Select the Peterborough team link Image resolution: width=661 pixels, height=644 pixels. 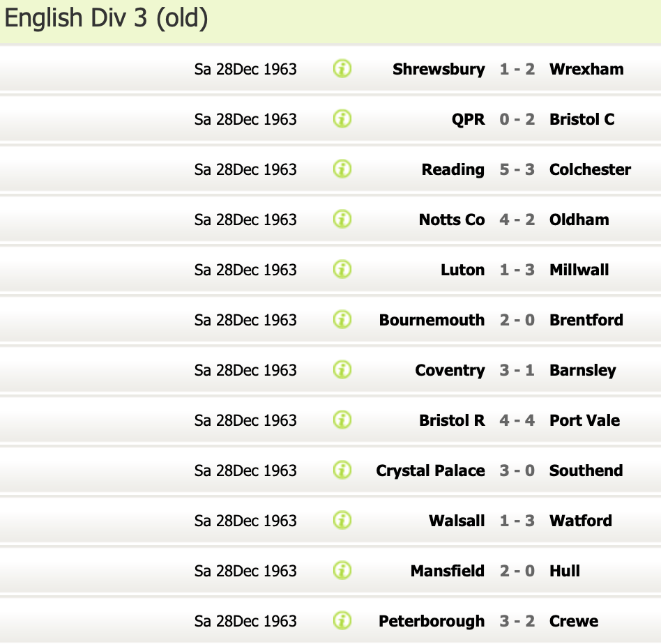tap(432, 621)
